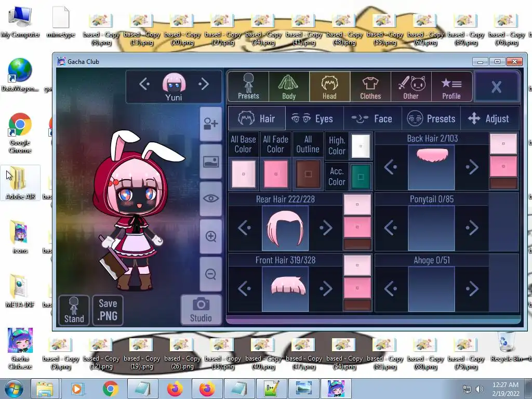Screen dimensions: 532x399
Task: Select next Back Hair style
Action: pos(472,167)
